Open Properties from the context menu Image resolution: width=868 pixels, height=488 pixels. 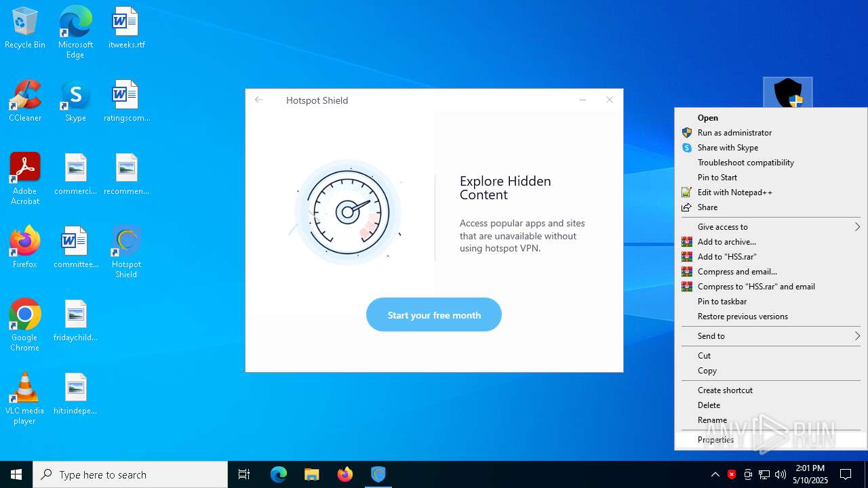coord(771,440)
